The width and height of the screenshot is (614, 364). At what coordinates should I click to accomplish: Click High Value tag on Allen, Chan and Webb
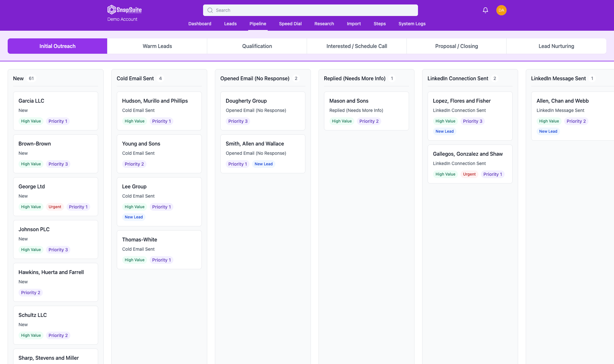(549, 121)
